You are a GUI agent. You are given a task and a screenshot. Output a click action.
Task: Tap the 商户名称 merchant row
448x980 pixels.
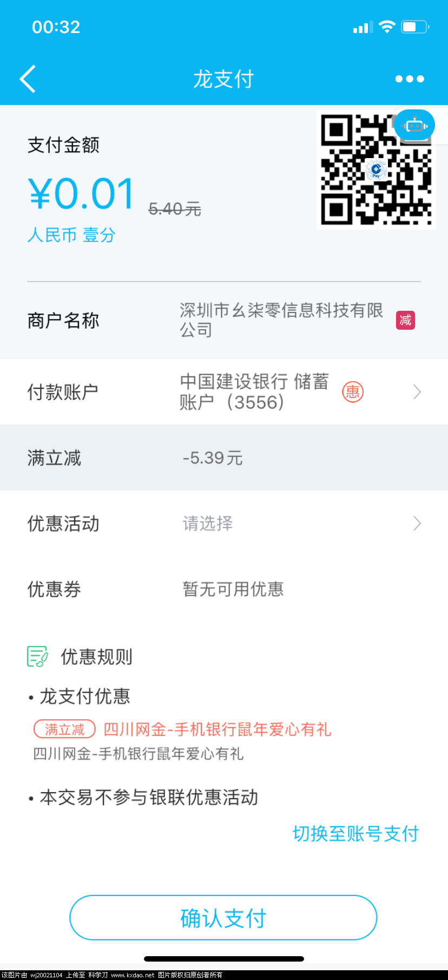coord(224,321)
